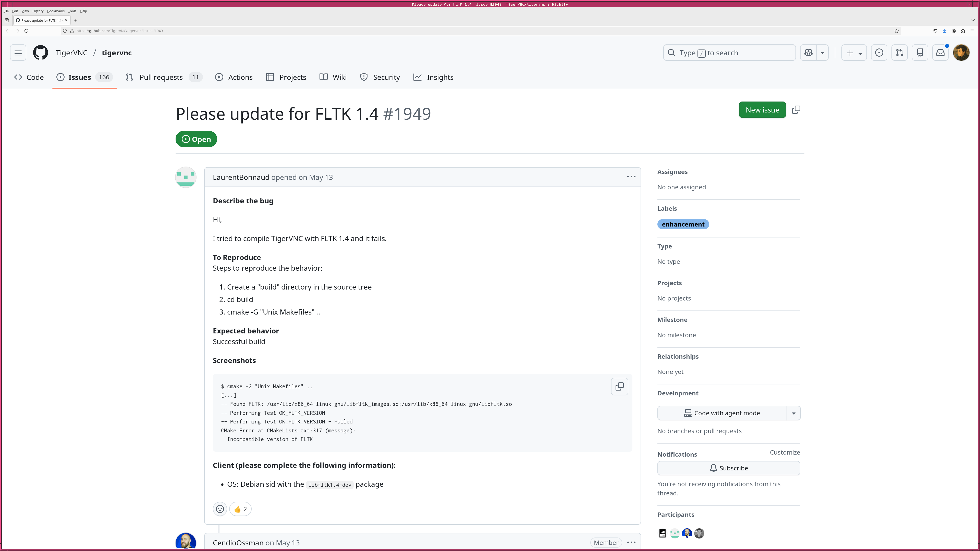Copy the issue link icon
Image resolution: width=980 pixels, height=551 pixels.
click(796, 110)
